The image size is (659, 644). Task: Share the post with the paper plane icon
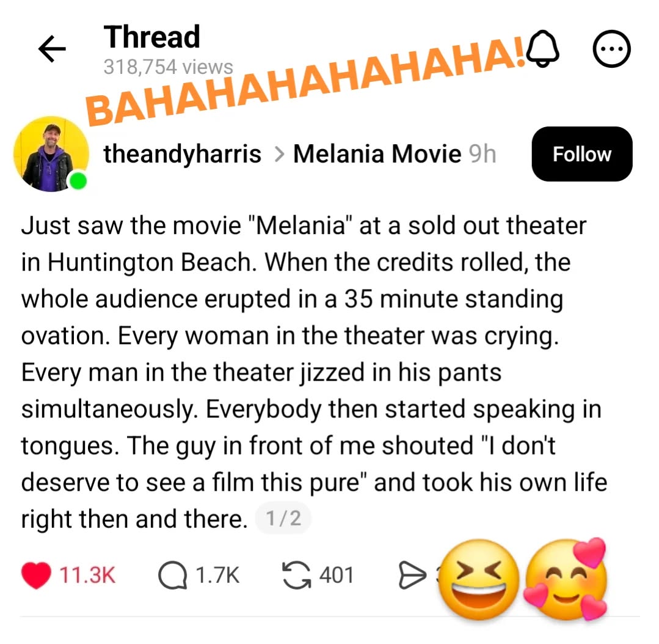[412, 575]
